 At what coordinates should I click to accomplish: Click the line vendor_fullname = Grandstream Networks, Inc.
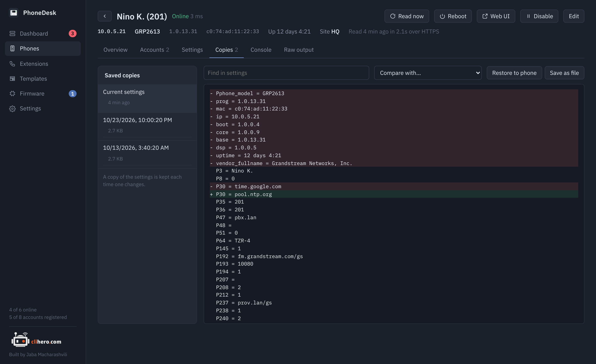(x=394, y=163)
